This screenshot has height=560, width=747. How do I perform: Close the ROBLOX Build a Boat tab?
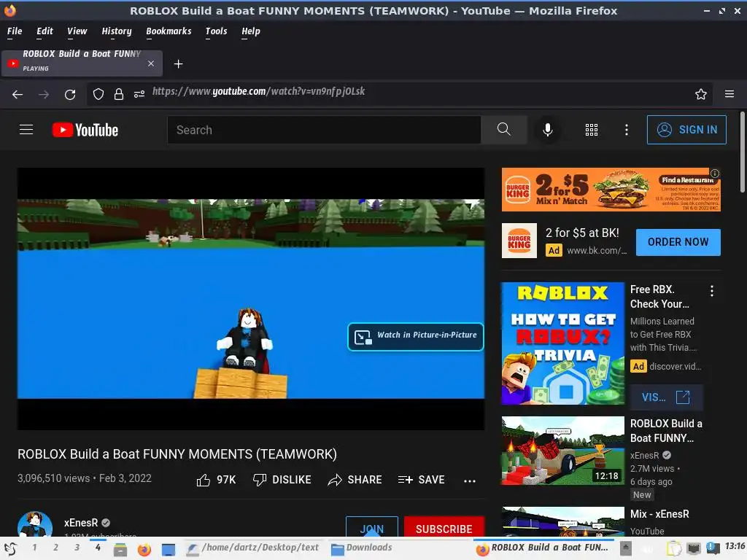[x=151, y=63]
